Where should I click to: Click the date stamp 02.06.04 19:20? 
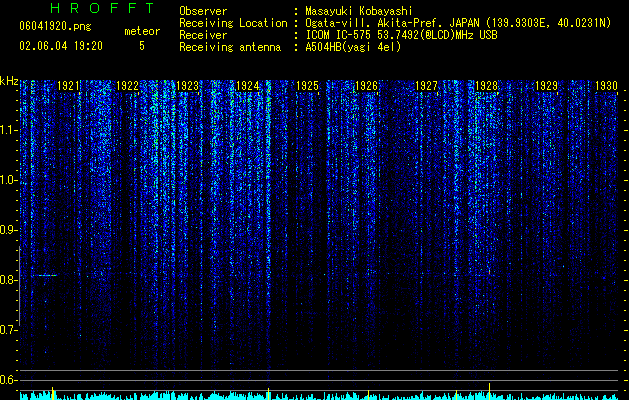[x=61, y=46]
